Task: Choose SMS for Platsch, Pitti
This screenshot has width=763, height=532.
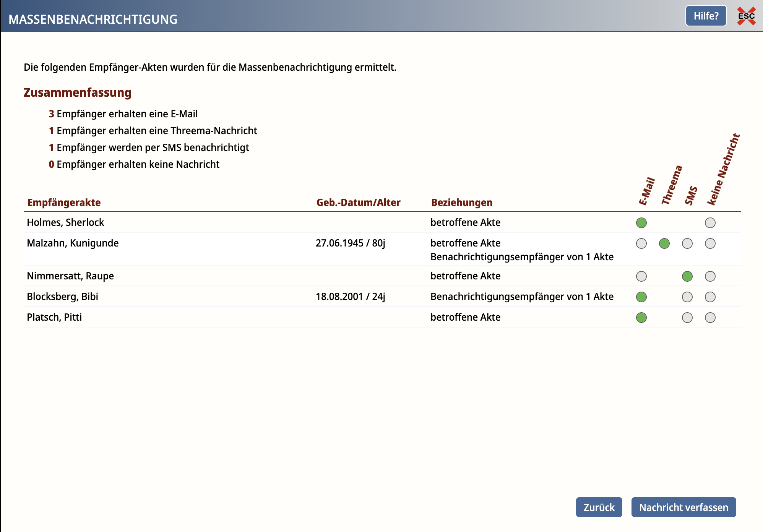Action: pyautogui.click(x=687, y=318)
